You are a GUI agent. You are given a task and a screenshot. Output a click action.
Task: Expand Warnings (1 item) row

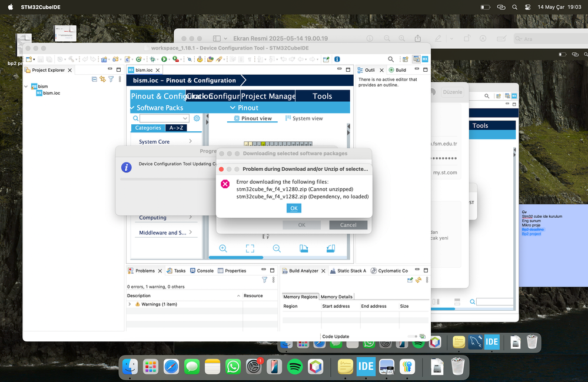pyautogui.click(x=129, y=304)
